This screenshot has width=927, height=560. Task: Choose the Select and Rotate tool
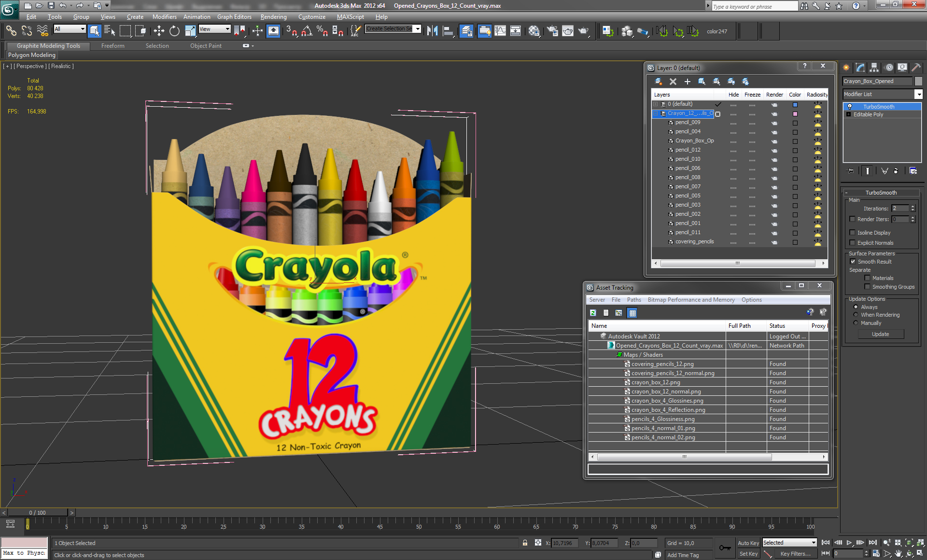click(174, 31)
